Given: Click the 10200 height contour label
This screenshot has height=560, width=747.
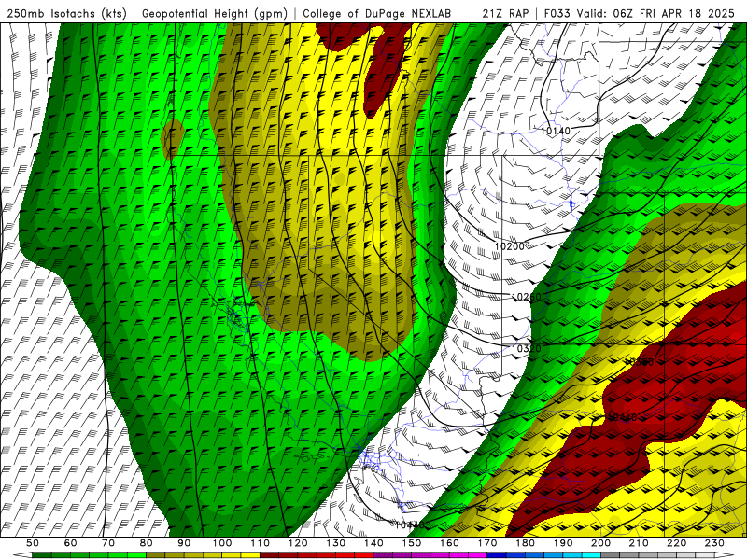Looking at the screenshot, I should click(509, 246).
